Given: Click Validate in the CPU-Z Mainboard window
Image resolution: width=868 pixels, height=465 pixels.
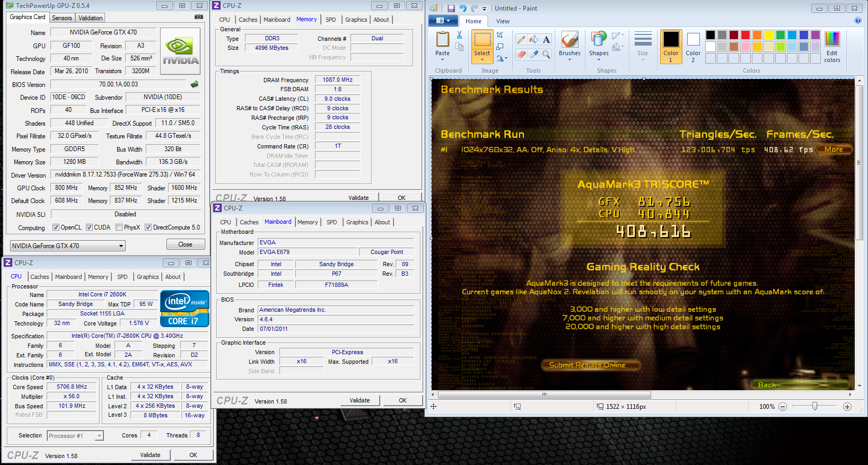Looking at the screenshot, I should coord(360,400).
